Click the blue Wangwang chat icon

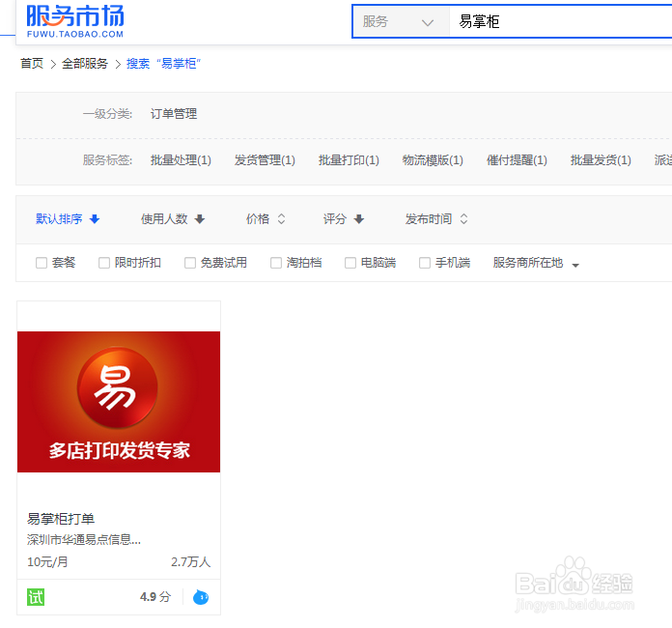pyautogui.click(x=201, y=597)
